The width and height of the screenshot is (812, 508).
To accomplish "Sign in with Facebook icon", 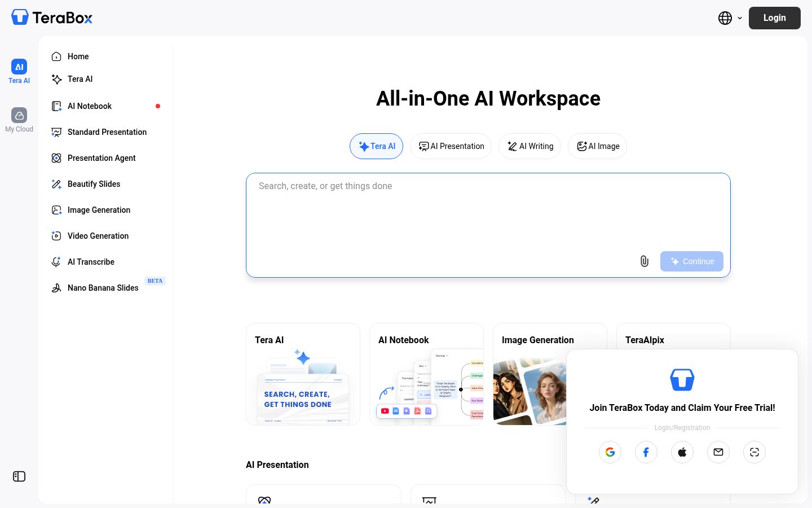I will 646,452.
